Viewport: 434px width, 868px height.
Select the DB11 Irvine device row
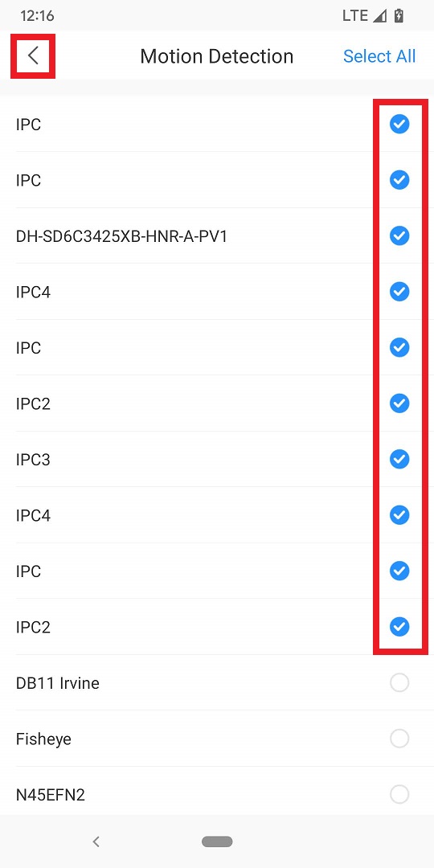217,682
